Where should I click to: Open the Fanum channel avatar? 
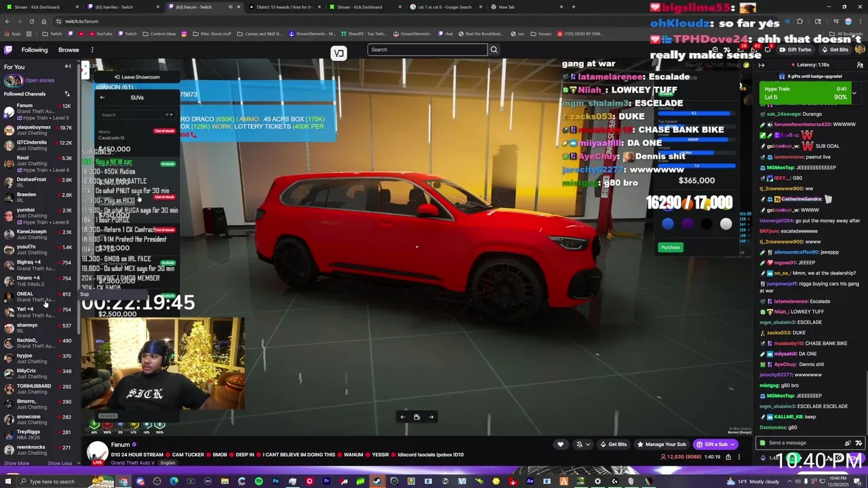point(98,452)
